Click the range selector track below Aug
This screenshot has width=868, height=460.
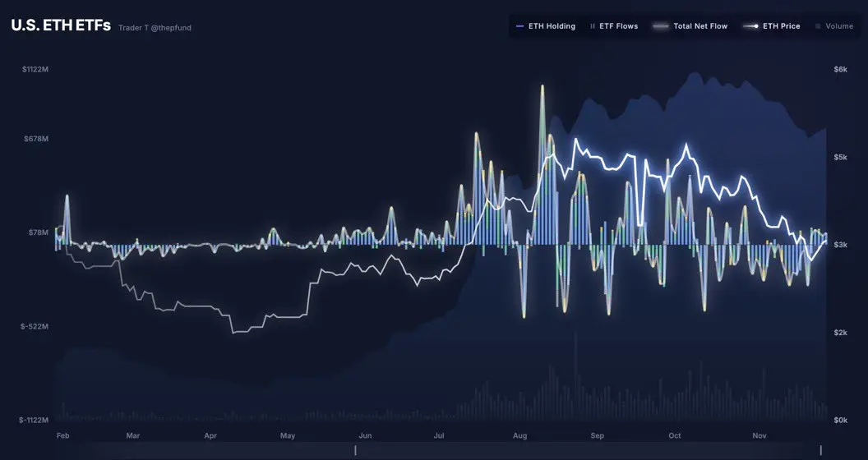pyautogui.click(x=519, y=450)
